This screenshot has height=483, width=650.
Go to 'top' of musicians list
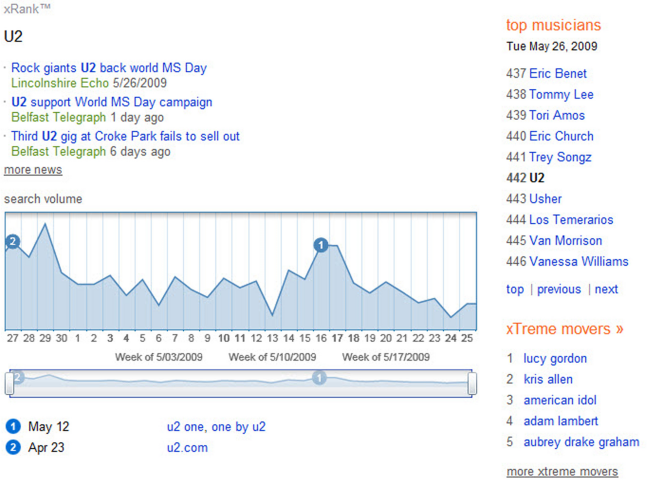coord(515,289)
